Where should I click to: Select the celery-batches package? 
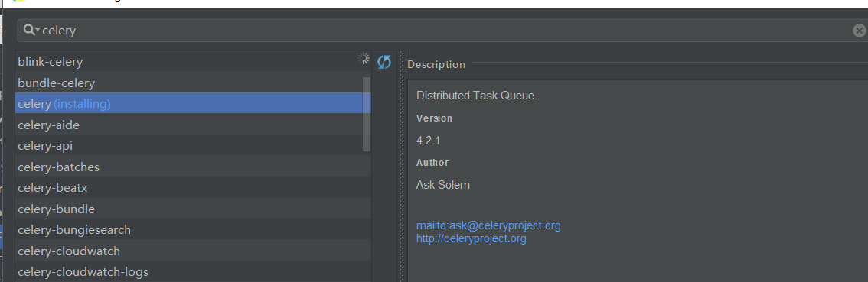click(193, 167)
